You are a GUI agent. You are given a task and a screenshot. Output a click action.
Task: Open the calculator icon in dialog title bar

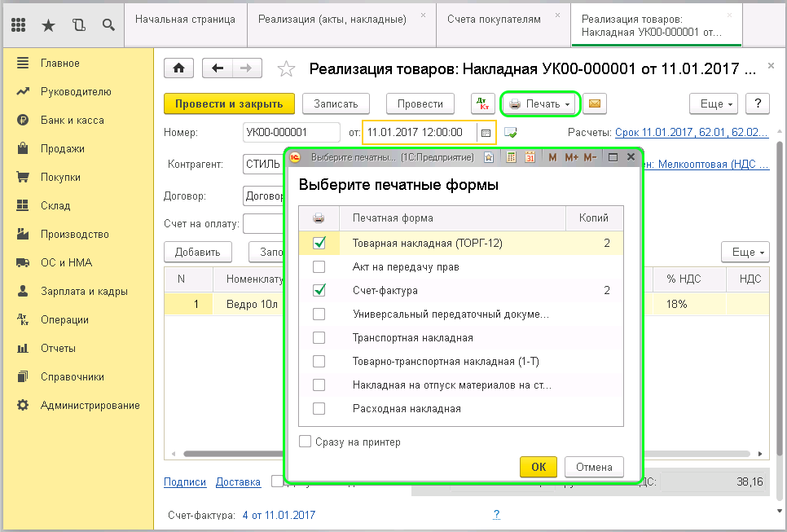512,156
